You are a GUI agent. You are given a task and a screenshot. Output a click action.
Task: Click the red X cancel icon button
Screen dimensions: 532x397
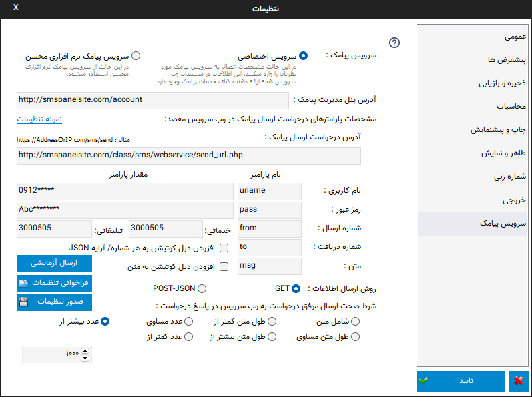pos(519,381)
